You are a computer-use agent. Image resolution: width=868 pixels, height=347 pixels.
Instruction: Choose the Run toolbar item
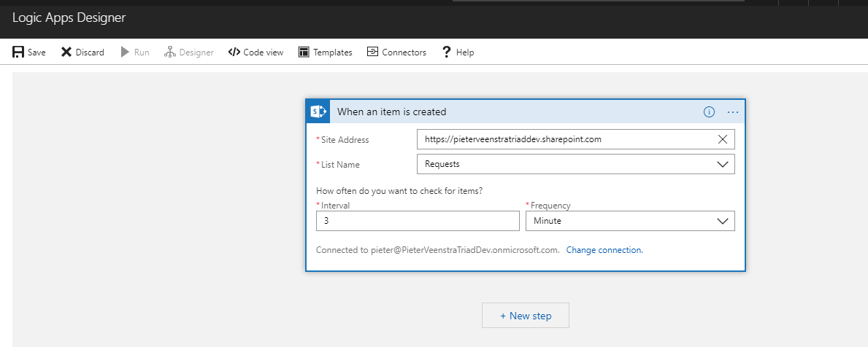[142, 52]
